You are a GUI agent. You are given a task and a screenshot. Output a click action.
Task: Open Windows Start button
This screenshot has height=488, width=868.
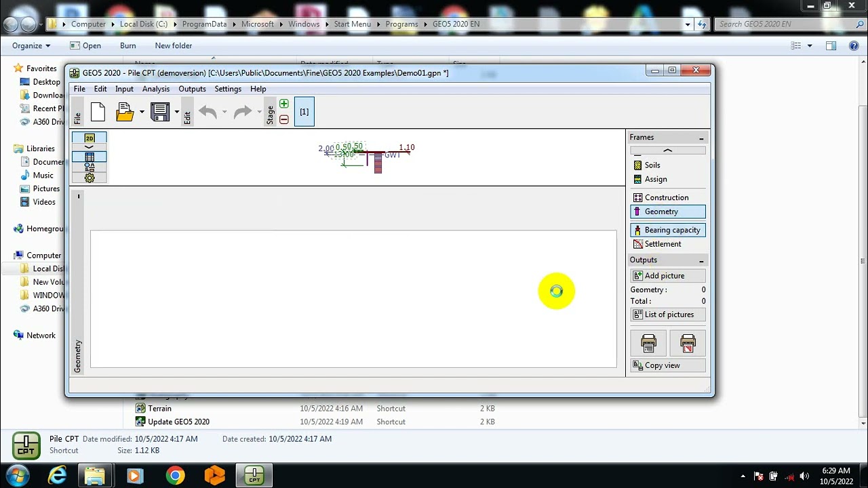click(x=16, y=475)
